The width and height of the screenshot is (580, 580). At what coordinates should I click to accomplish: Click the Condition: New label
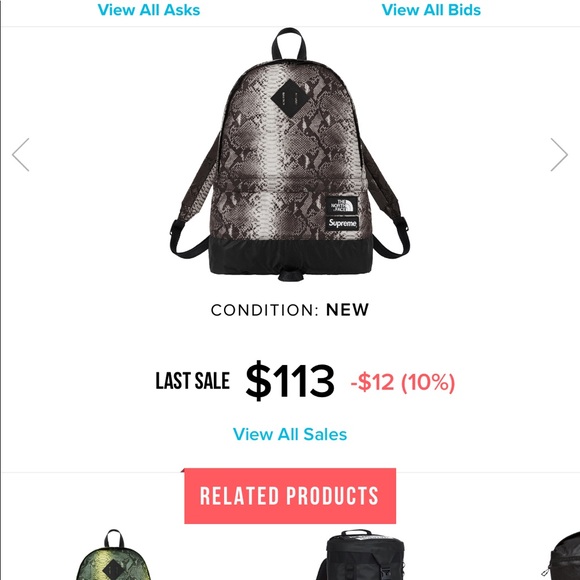(290, 310)
